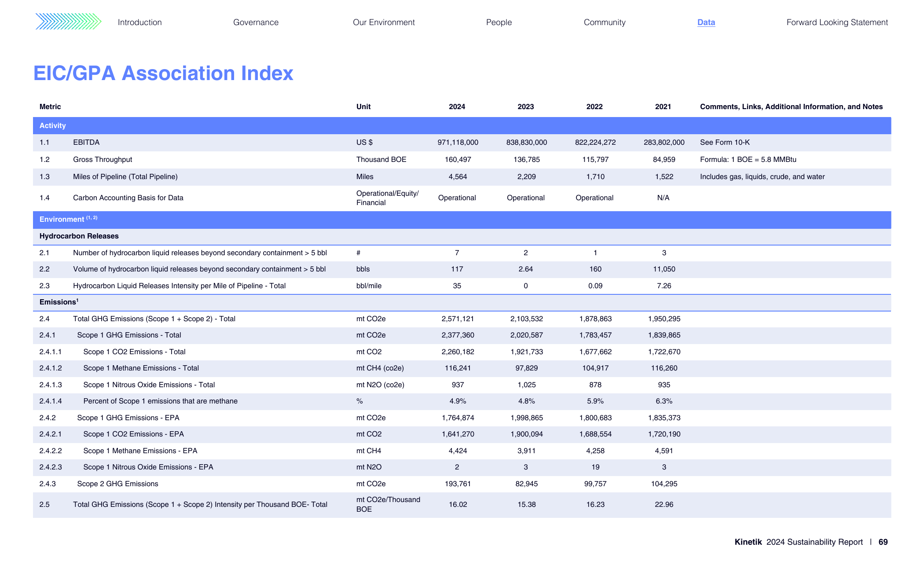Click 'Includes gas, liquids, crude, and water'
The image size is (924, 561).
point(762,176)
